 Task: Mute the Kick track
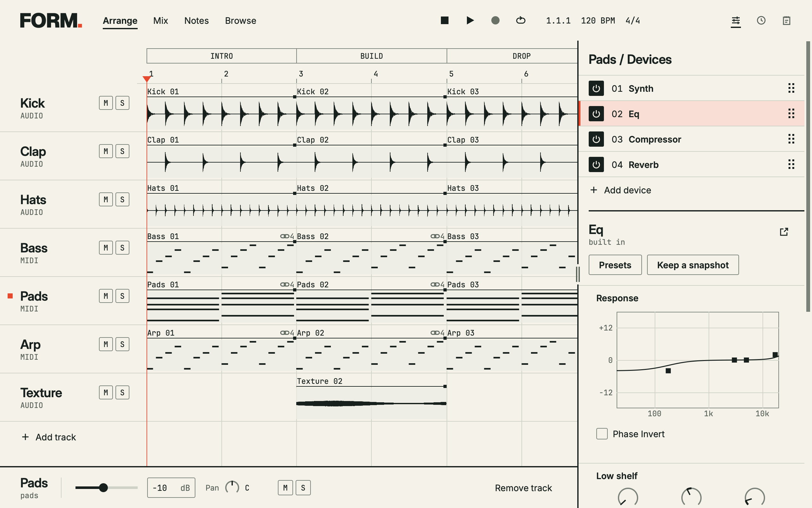point(106,103)
